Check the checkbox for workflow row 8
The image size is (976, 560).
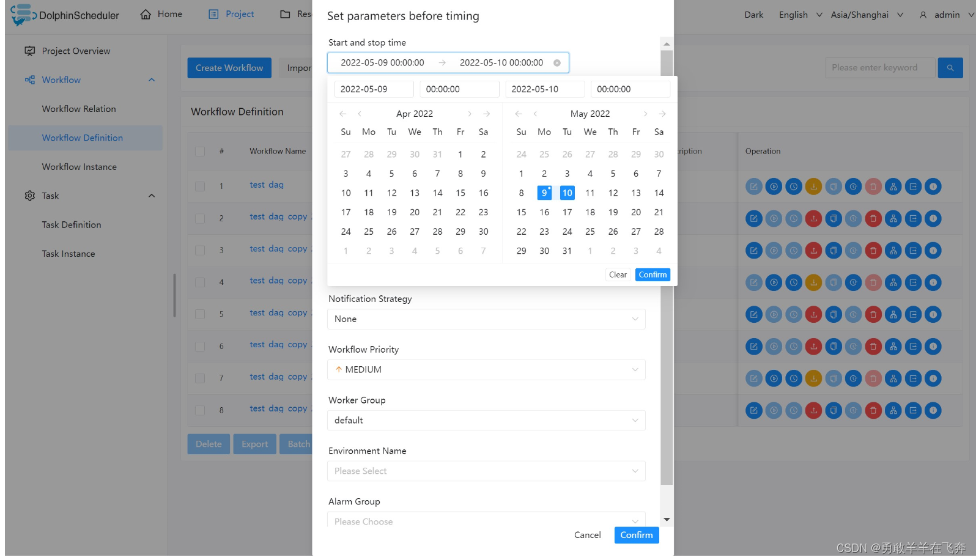tap(200, 410)
